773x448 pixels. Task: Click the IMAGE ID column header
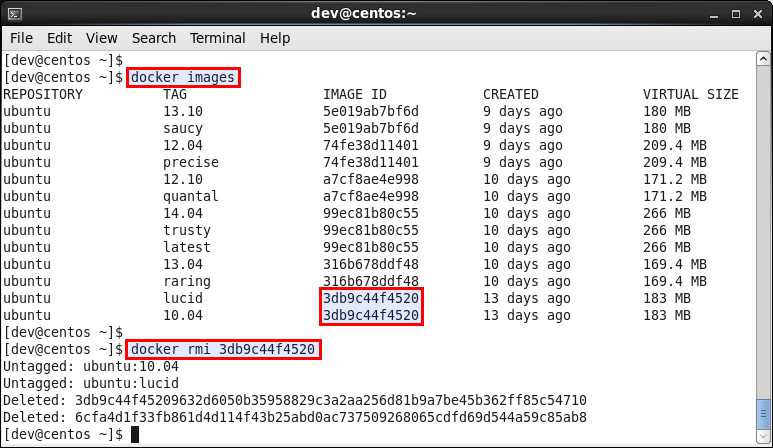coord(355,94)
